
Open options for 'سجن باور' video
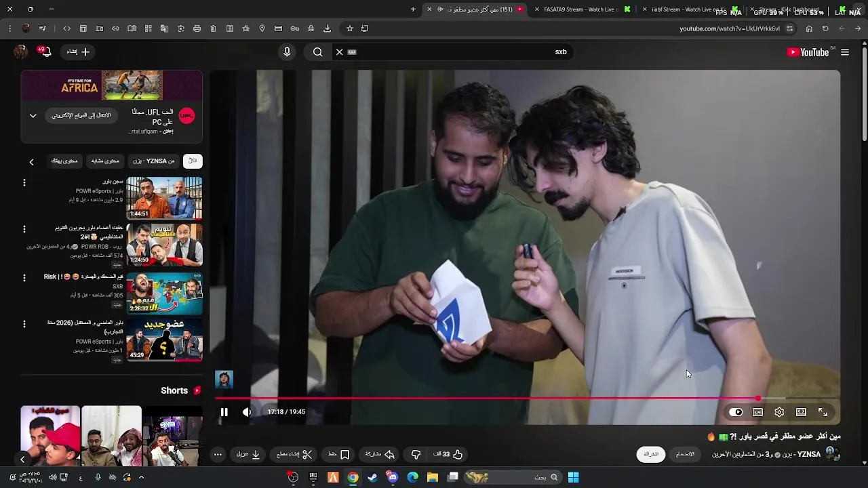coord(24,182)
